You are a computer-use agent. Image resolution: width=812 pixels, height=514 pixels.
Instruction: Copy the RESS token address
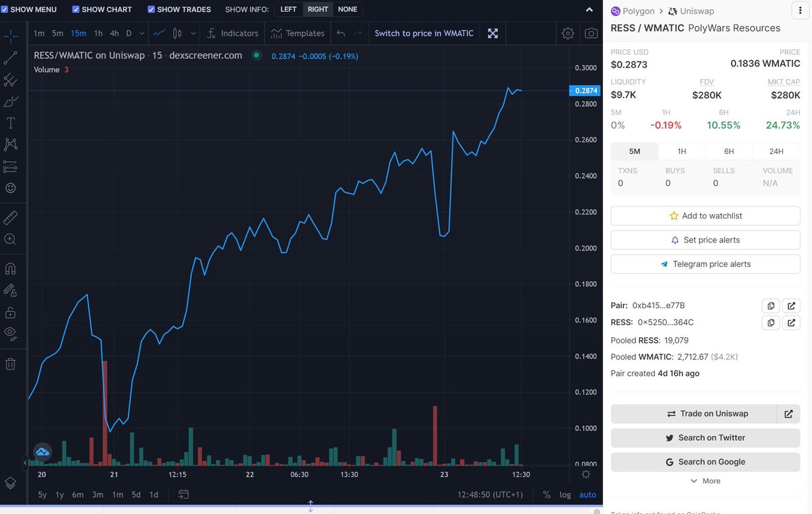[771, 322]
